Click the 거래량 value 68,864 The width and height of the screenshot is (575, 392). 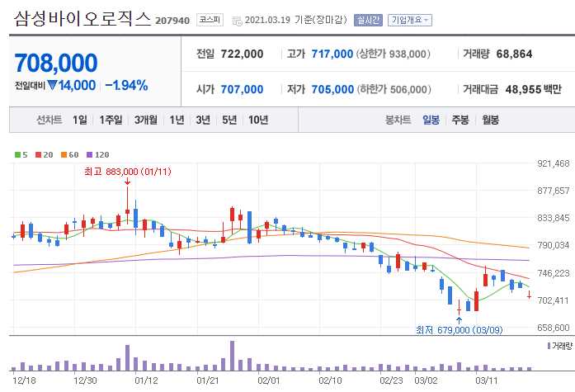coord(514,54)
